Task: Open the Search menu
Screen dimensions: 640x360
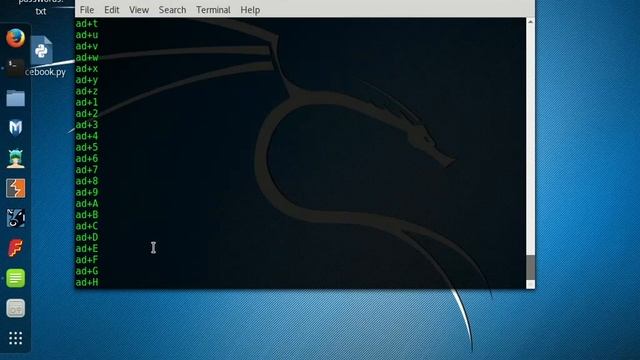Action: click(x=172, y=10)
